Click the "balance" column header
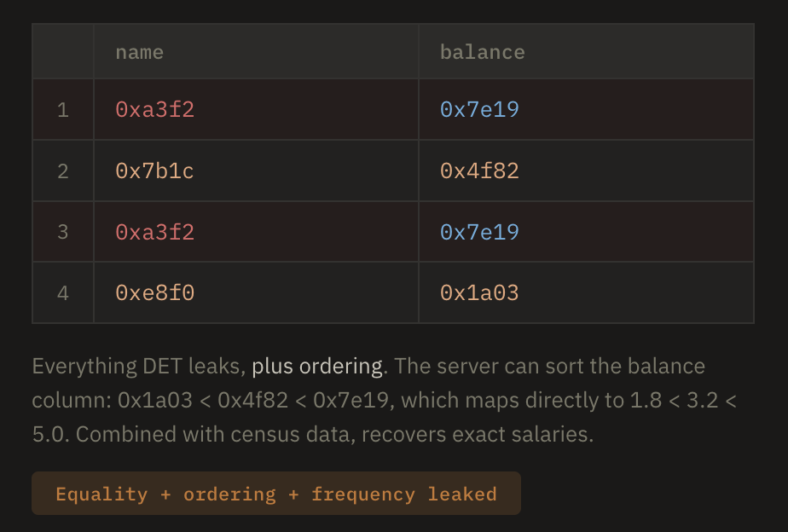The width and height of the screenshot is (788, 532). 482,52
